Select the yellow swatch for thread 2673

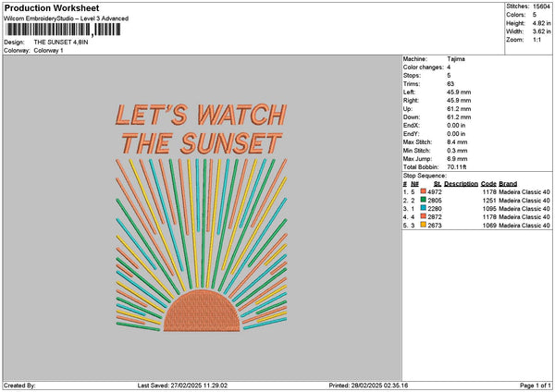coord(424,225)
